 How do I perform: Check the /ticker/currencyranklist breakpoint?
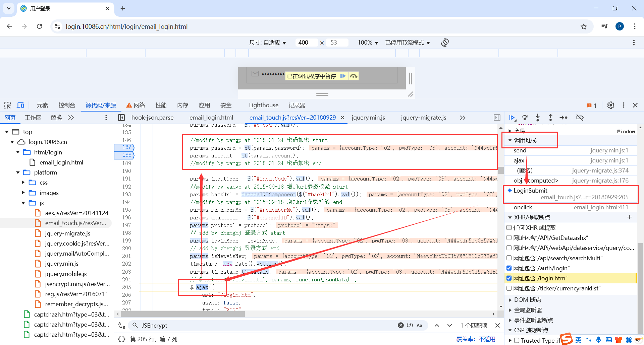[x=509, y=288]
